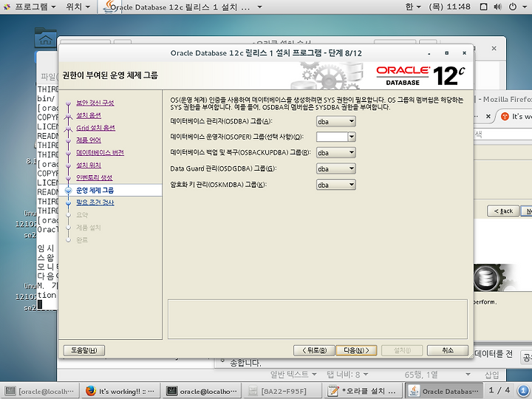Go to 인벤토리 생성 step

pos(95,177)
